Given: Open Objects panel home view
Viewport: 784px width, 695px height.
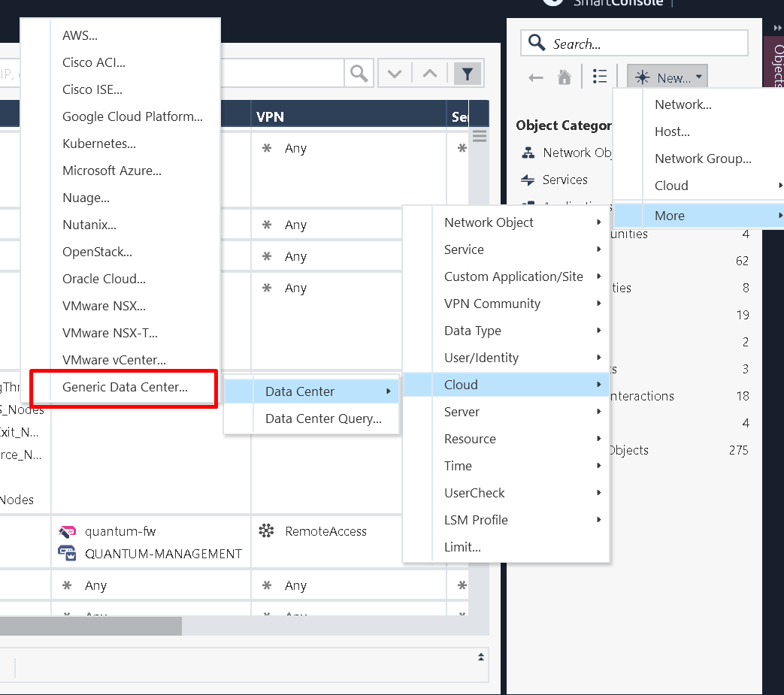Looking at the screenshot, I should pos(564,77).
